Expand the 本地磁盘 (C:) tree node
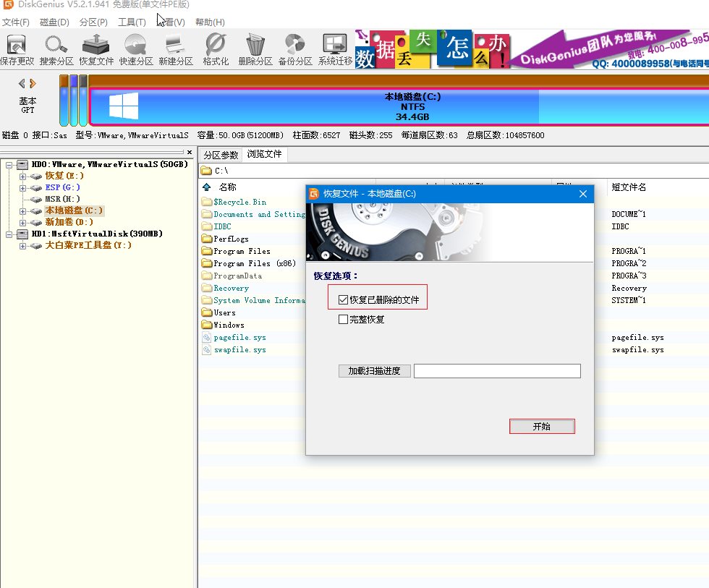The image size is (709, 588). coord(22,211)
